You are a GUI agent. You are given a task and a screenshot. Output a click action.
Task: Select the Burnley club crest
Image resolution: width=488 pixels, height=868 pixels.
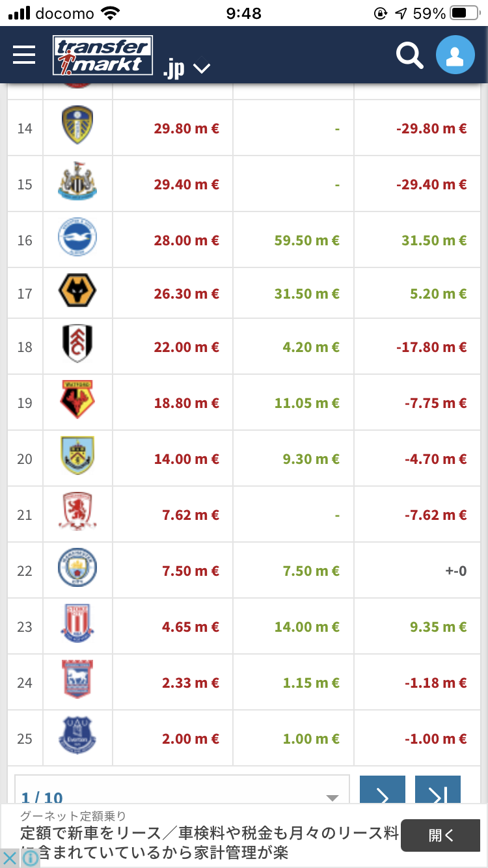(77, 458)
